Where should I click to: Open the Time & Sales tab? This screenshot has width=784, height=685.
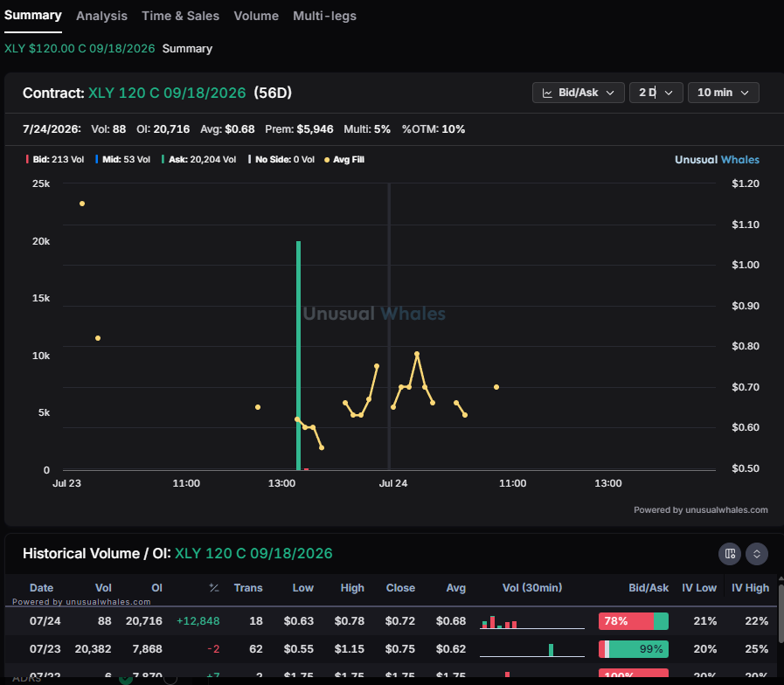(x=181, y=16)
